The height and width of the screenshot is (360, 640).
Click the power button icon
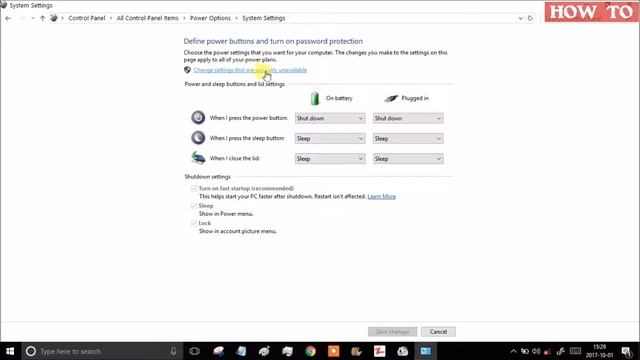point(198,118)
